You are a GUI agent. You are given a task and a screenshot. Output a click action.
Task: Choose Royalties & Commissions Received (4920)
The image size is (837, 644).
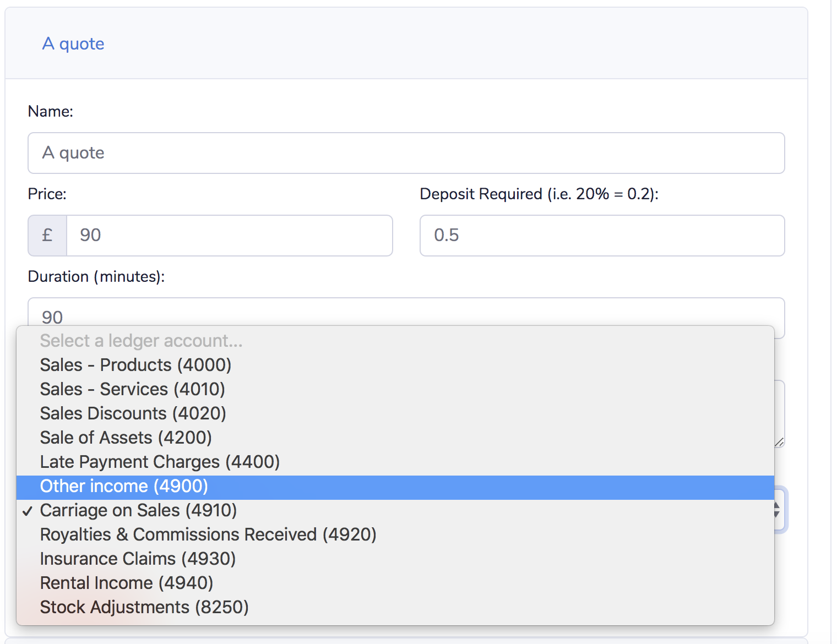point(395,534)
